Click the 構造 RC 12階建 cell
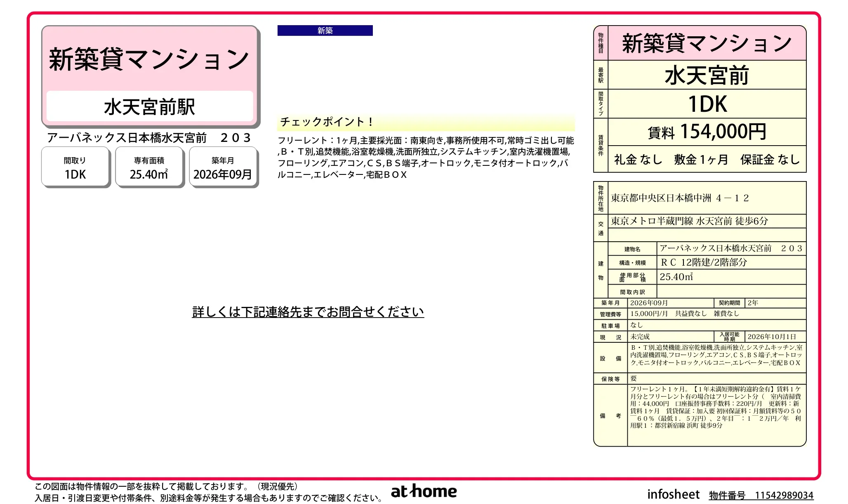Screen dimensions: 848x504 731,262
